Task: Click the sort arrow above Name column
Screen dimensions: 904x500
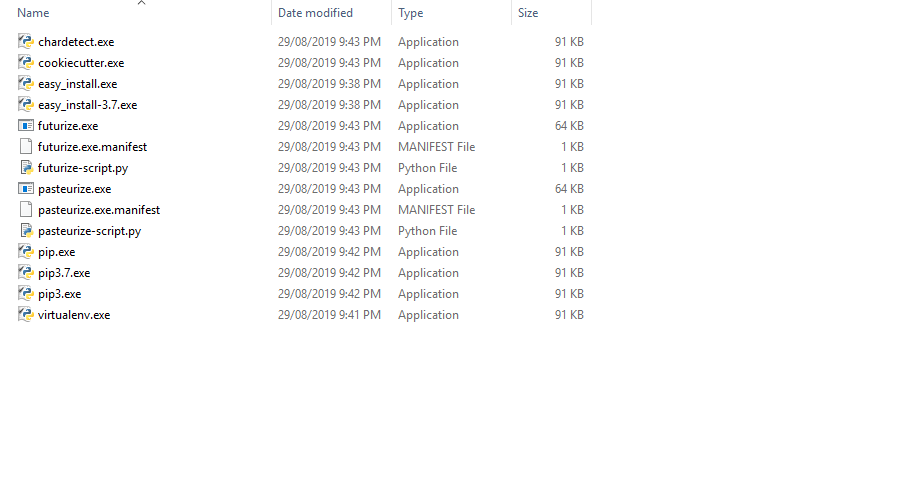Action: pyautogui.click(x=141, y=3)
